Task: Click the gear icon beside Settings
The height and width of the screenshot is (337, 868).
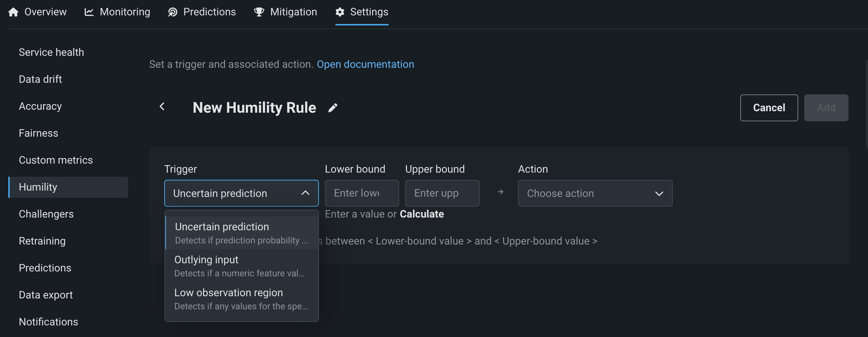Action: click(340, 12)
